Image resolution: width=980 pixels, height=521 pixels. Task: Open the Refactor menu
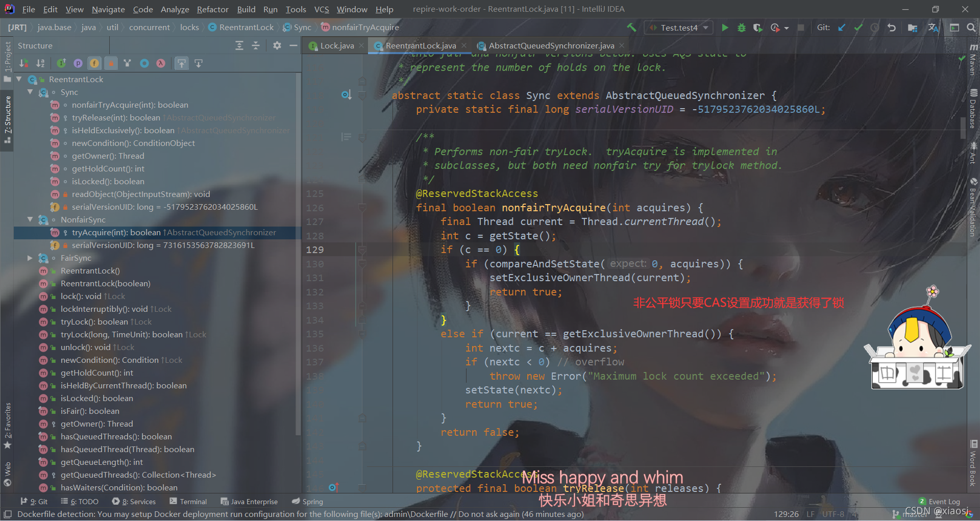click(x=212, y=9)
